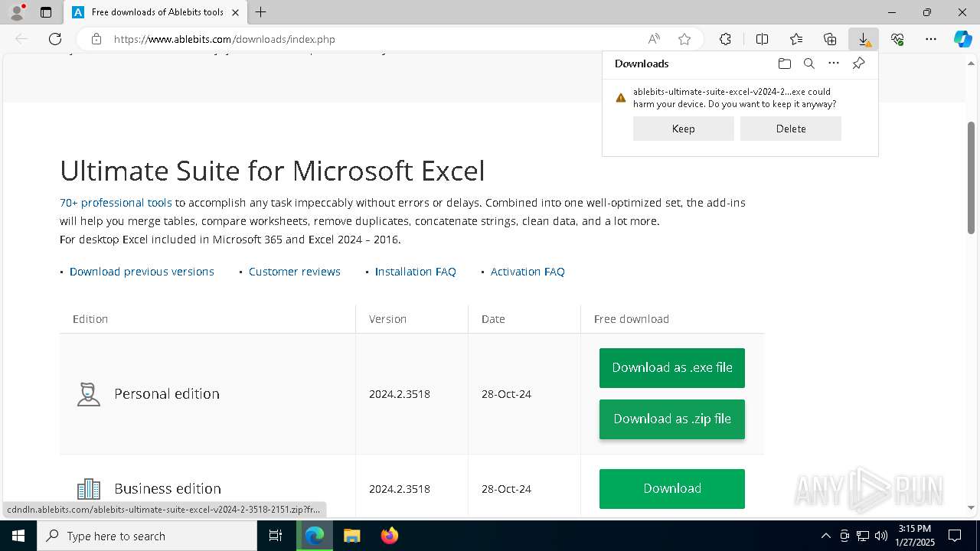Search downloads in the Downloads panel
The image size is (980, 551).
coord(808,64)
